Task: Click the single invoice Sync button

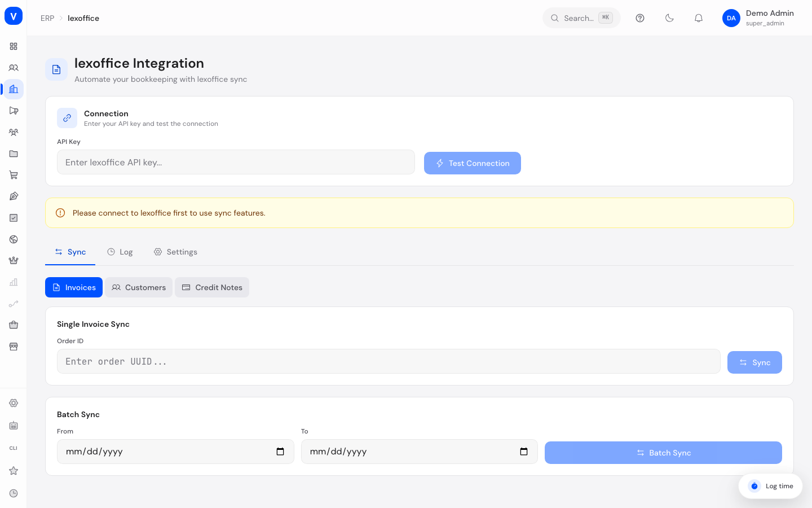Action: [x=754, y=362]
